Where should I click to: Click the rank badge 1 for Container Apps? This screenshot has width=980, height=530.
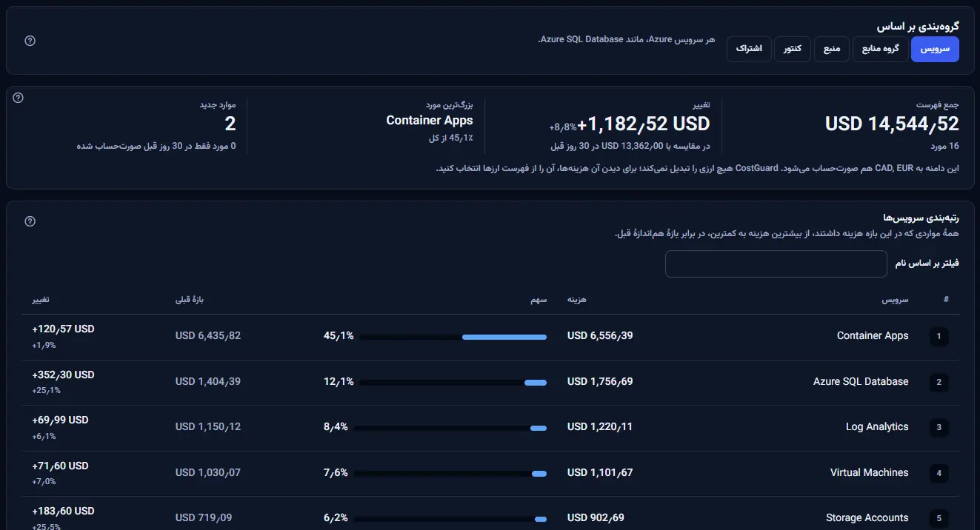pyautogui.click(x=939, y=337)
